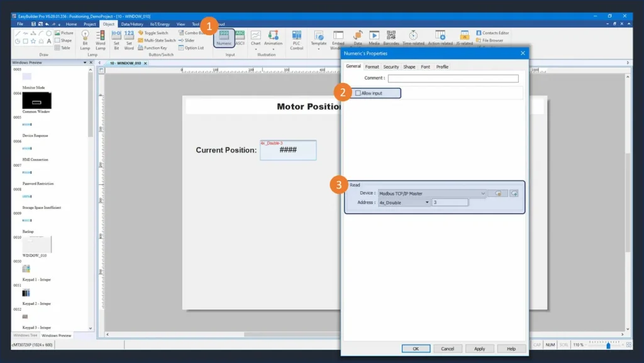644x363 pixels.
Task: Insert an ASCII input object
Action: coord(240,38)
